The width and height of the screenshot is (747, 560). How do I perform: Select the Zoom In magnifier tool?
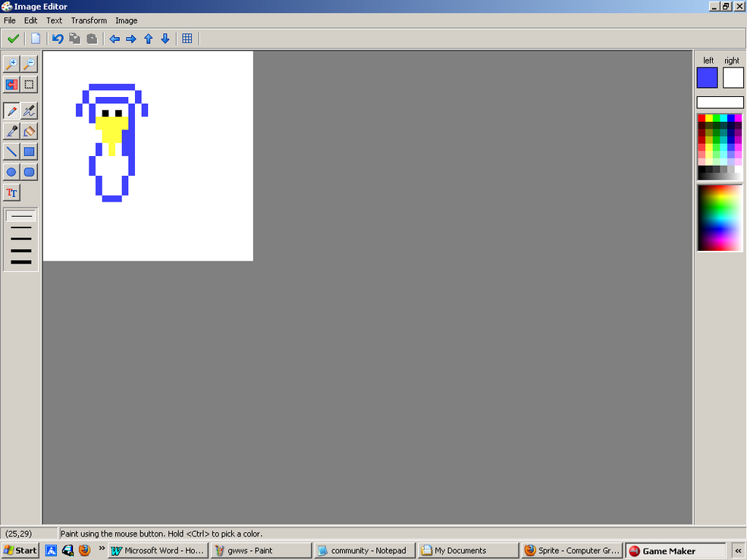(11, 64)
